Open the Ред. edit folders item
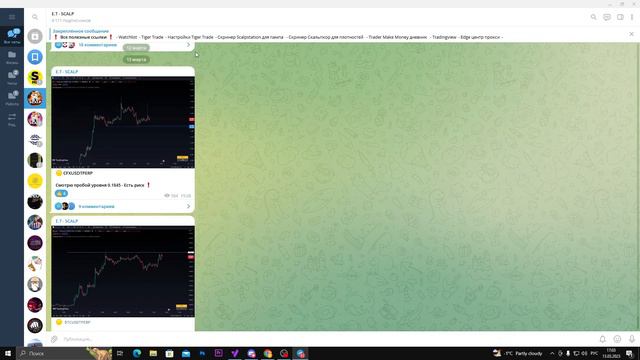Image resolution: width=640 pixels, height=360 pixels. 12,120
